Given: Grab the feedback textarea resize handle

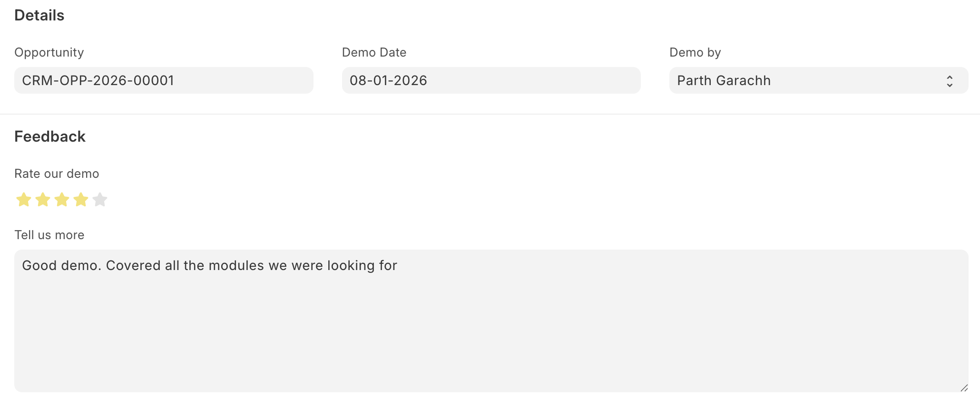Looking at the screenshot, I should tap(964, 388).
